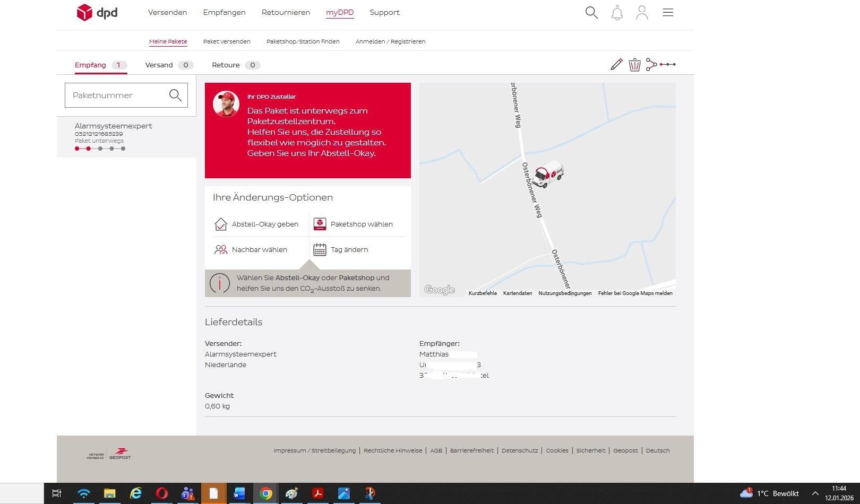
Task: Switch to the Retoure tab
Action: tap(226, 65)
